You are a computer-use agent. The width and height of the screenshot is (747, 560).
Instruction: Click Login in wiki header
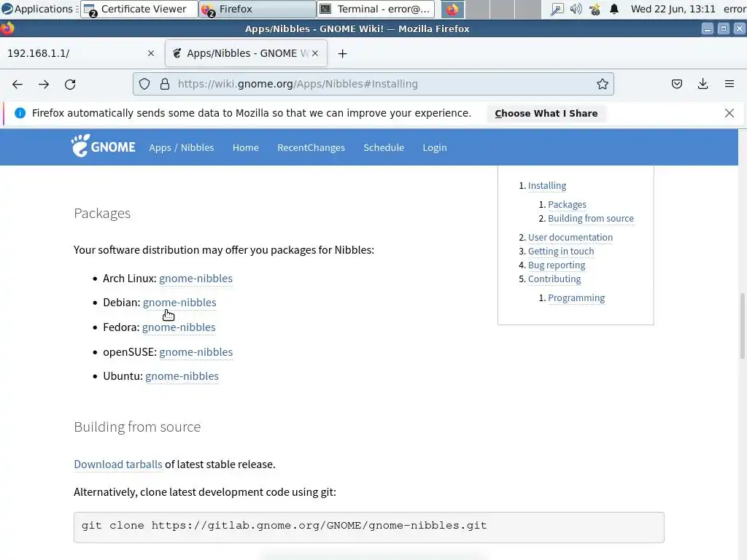click(435, 147)
